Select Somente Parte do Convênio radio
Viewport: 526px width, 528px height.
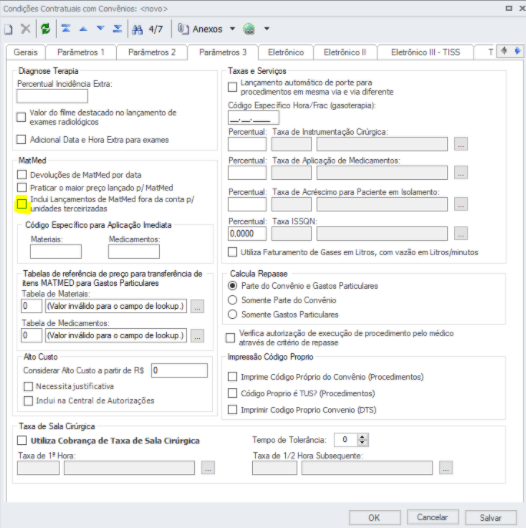point(232,300)
